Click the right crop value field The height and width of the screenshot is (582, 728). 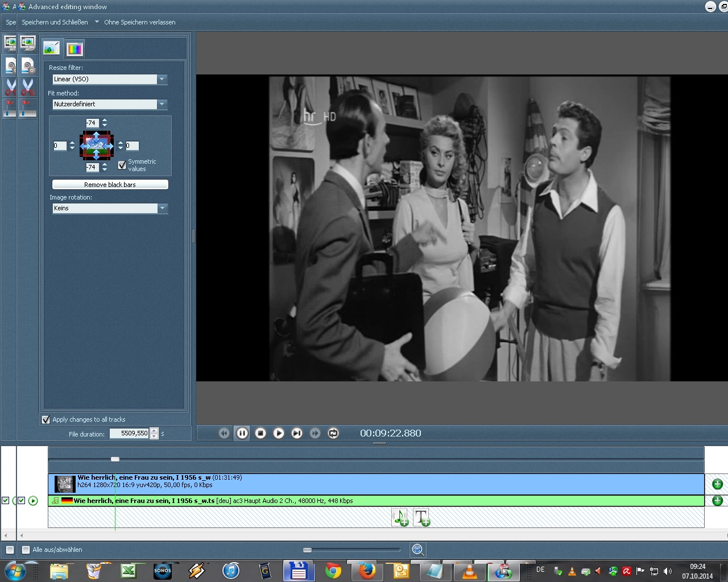[x=132, y=145]
